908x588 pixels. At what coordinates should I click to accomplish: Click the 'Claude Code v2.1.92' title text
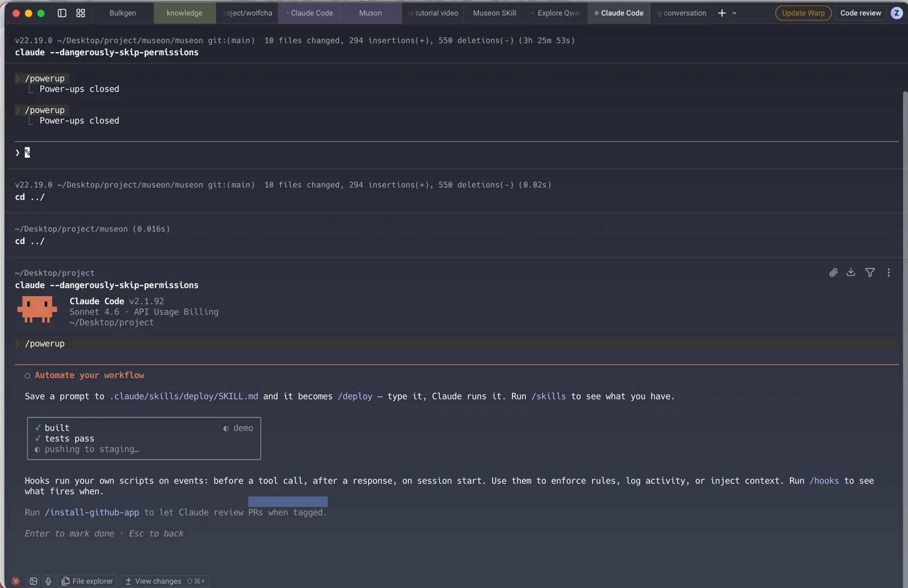pyautogui.click(x=116, y=301)
